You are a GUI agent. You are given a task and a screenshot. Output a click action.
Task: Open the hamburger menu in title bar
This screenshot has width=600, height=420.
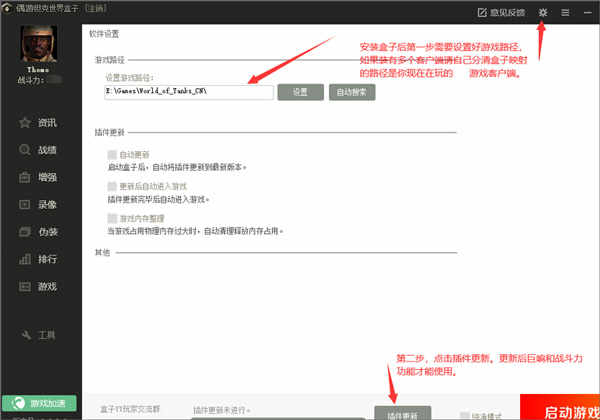565,13
